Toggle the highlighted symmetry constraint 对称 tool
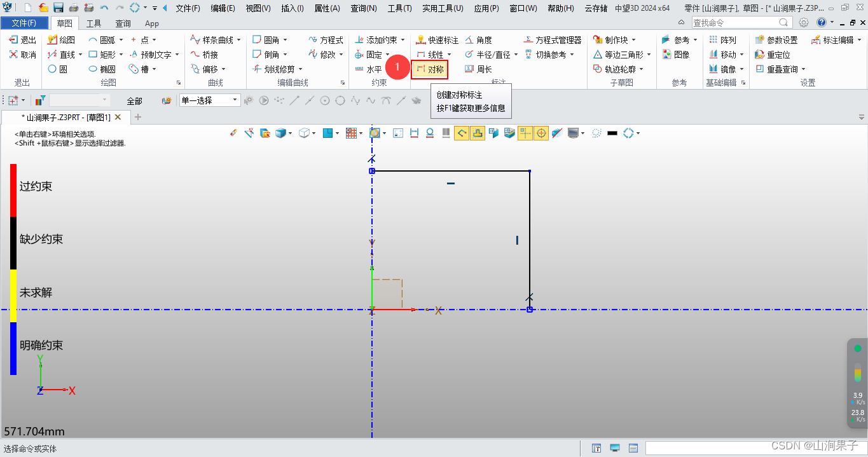 [x=430, y=69]
